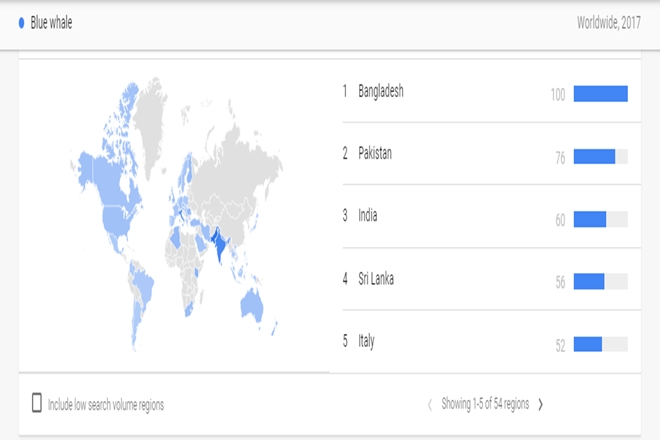This screenshot has width=660, height=440.
Task: Click India's interest bar showing 60
Action: (601, 219)
